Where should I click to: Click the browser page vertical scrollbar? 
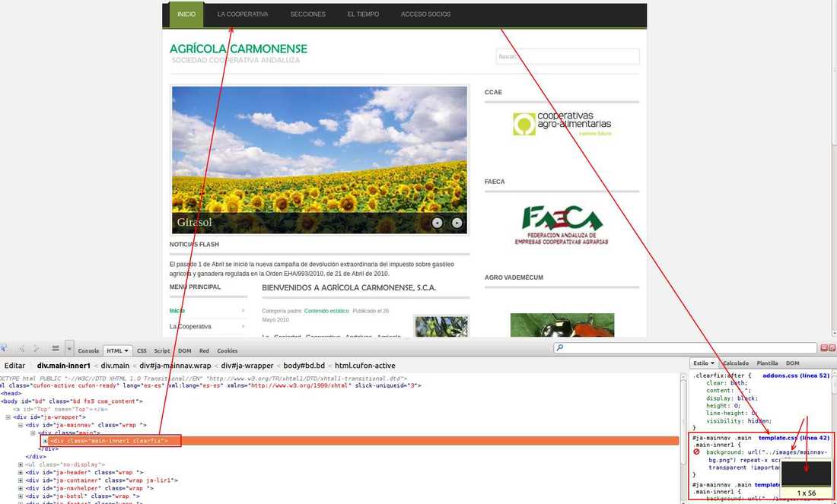834,169
